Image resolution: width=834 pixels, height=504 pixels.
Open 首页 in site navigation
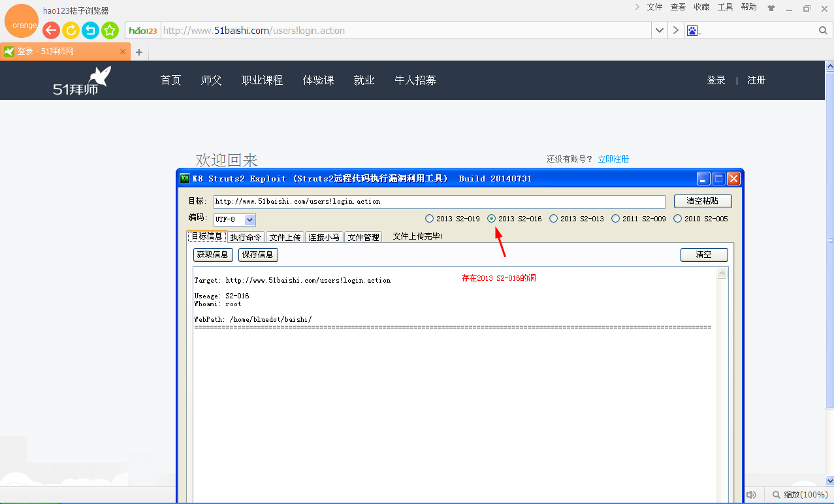171,80
